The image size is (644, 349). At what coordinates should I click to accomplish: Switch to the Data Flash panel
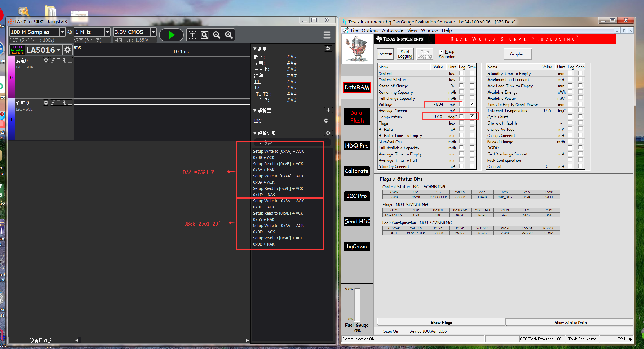tap(357, 117)
